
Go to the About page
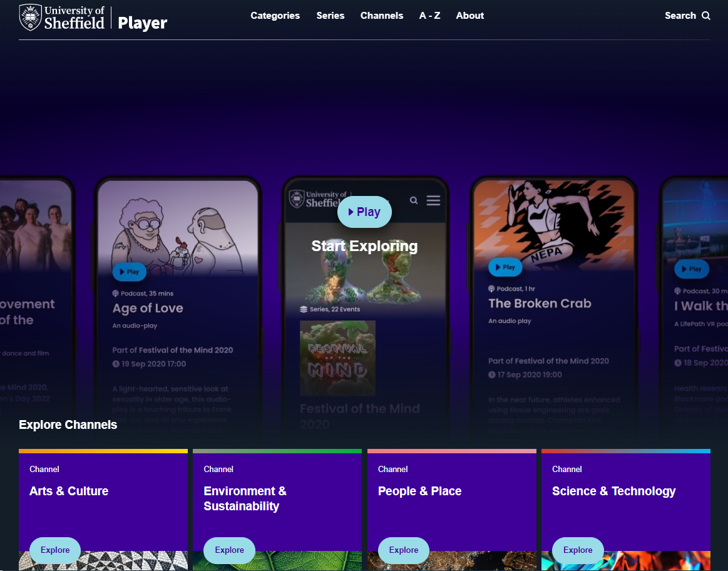470,15
